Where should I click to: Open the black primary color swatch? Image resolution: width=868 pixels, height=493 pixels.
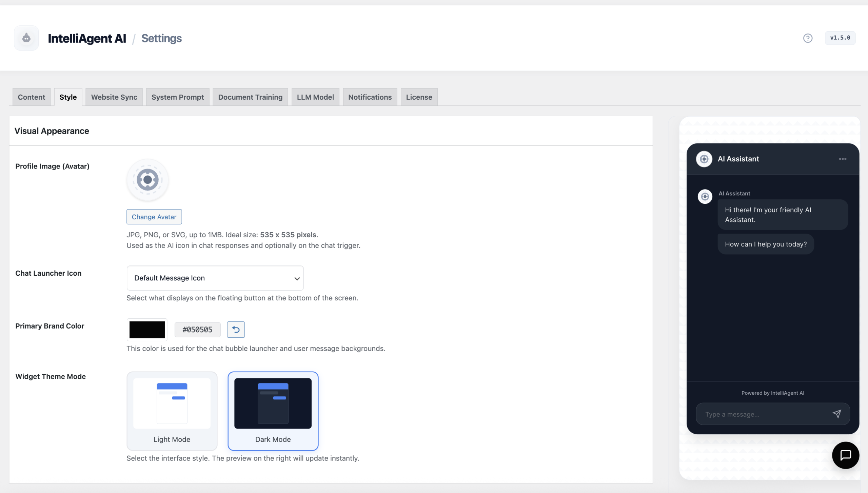pos(147,330)
